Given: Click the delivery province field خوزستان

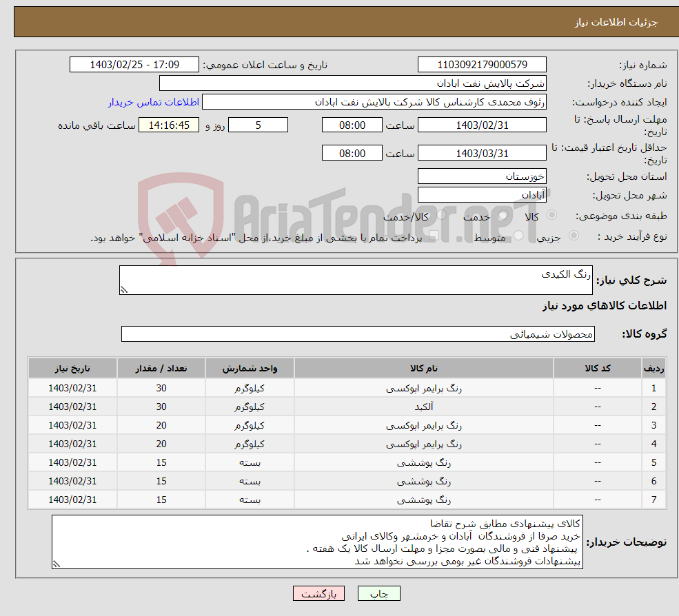Looking at the screenshot, I should 482,176.
